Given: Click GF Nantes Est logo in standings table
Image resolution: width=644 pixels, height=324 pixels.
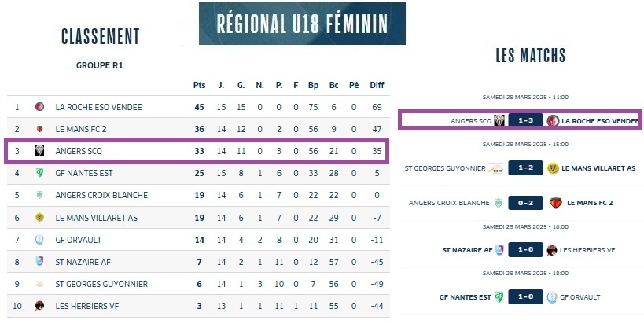Looking at the screenshot, I should coord(39,173).
